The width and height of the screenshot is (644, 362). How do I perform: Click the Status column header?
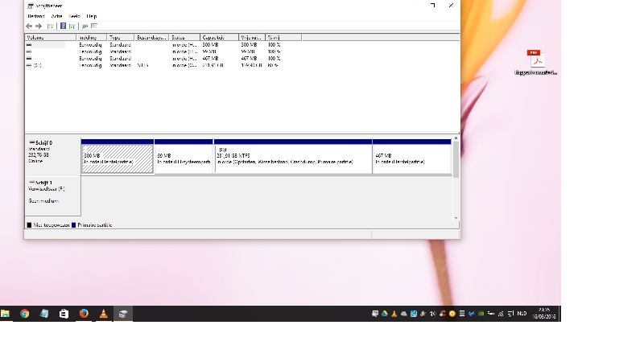[x=184, y=37]
